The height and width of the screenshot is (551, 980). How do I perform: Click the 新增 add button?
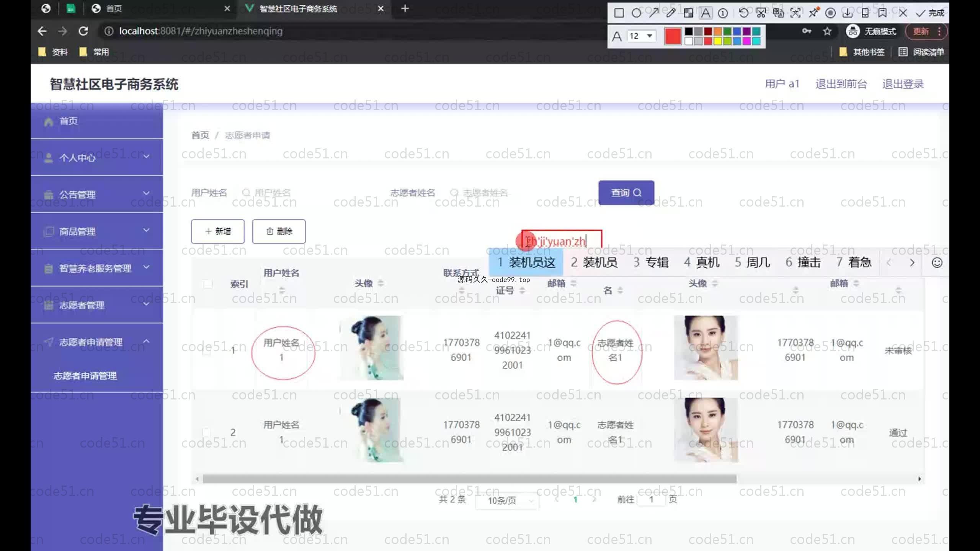pyautogui.click(x=218, y=231)
